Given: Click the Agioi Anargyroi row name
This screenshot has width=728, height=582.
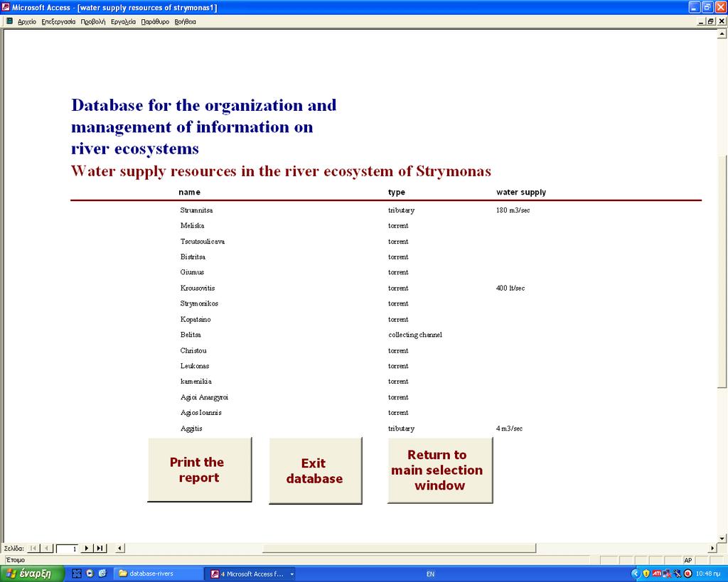Looking at the screenshot, I should pos(204,397).
